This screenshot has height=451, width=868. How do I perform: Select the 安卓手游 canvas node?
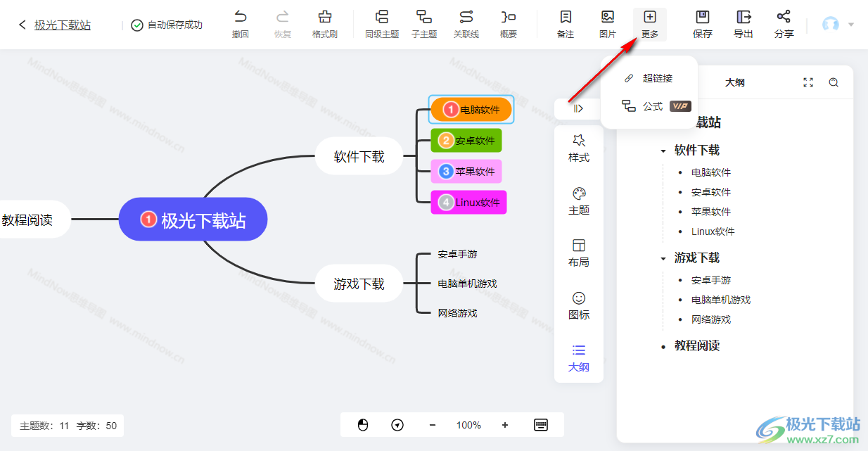pos(458,254)
